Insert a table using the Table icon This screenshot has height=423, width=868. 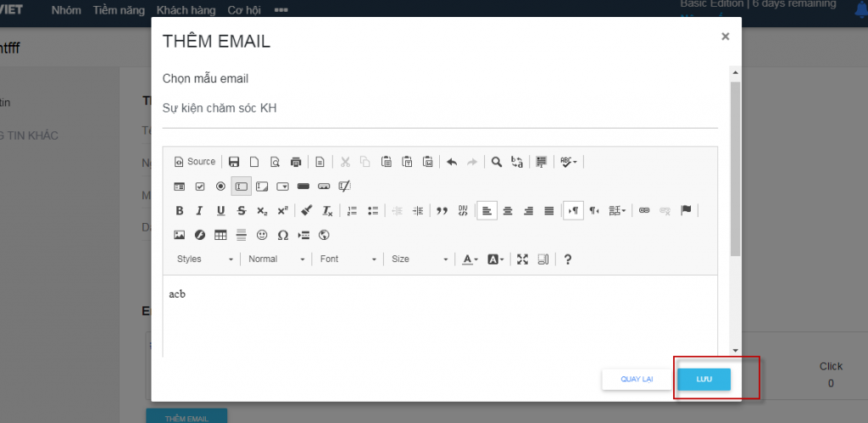[220, 235]
